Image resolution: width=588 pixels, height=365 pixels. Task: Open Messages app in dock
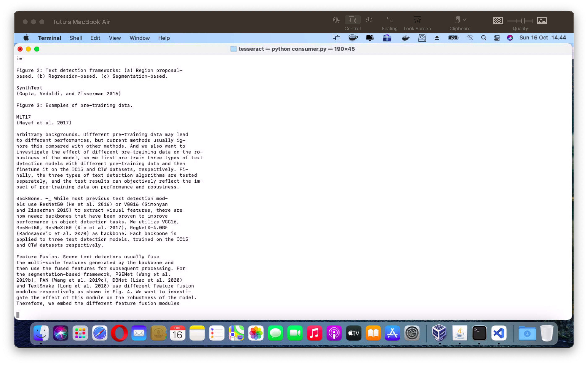[x=275, y=334]
